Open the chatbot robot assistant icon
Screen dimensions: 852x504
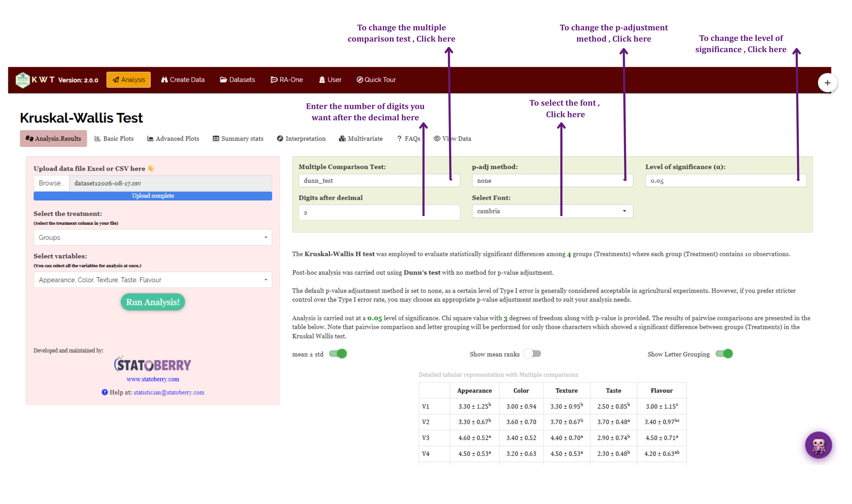pos(818,445)
